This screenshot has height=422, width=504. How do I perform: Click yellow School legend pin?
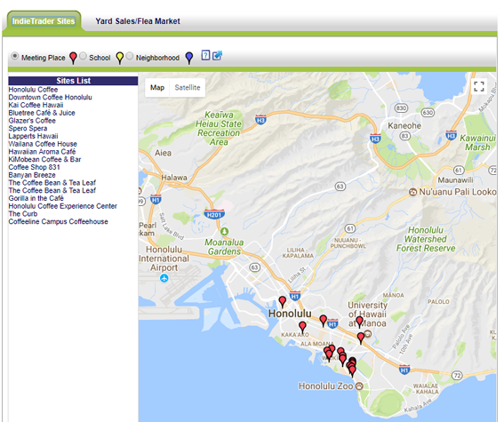click(120, 58)
